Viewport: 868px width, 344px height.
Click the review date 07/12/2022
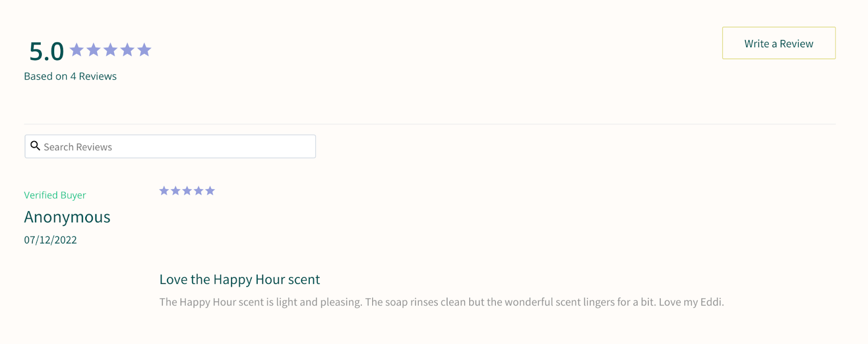click(50, 240)
